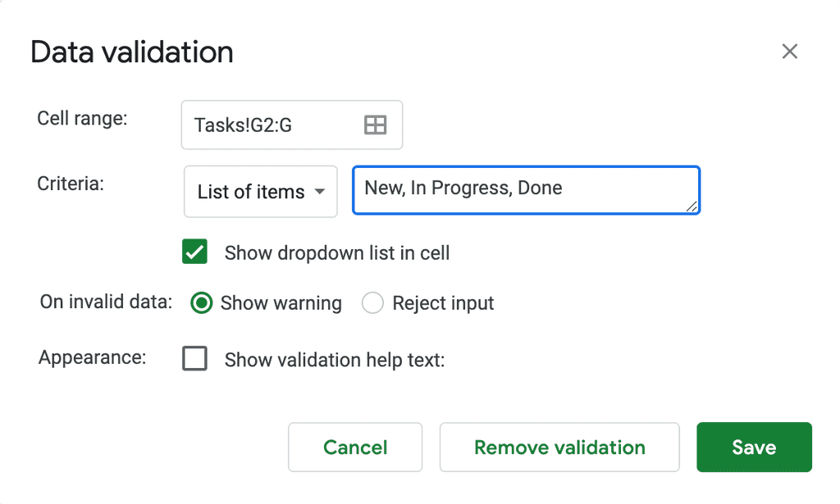Click the Cancel button
The width and height of the screenshot is (840, 504).
point(354,447)
